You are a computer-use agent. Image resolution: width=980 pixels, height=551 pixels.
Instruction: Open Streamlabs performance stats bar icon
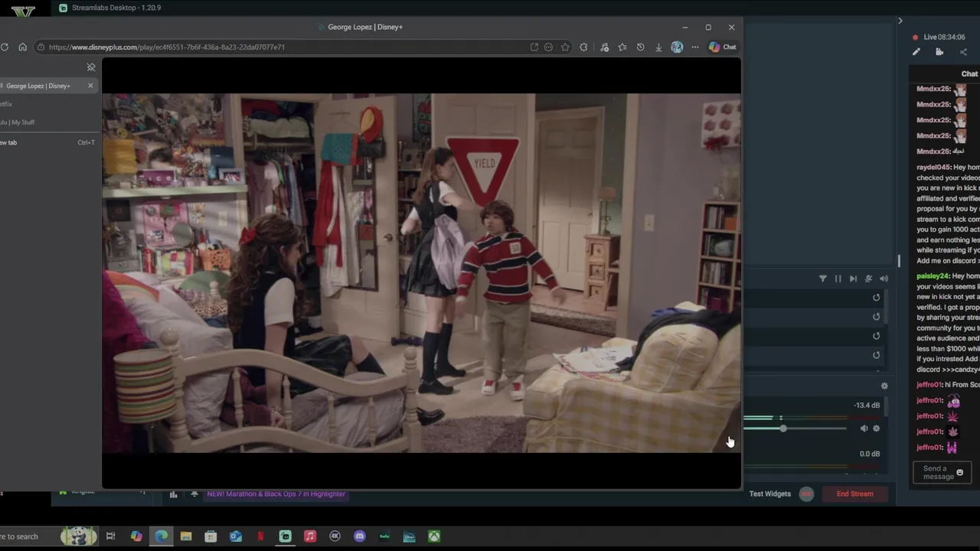tap(173, 494)
